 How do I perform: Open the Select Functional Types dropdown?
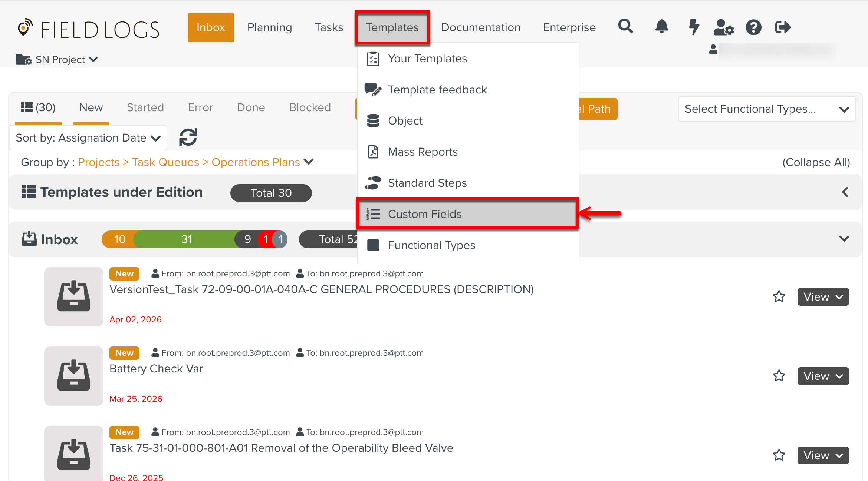767,109
